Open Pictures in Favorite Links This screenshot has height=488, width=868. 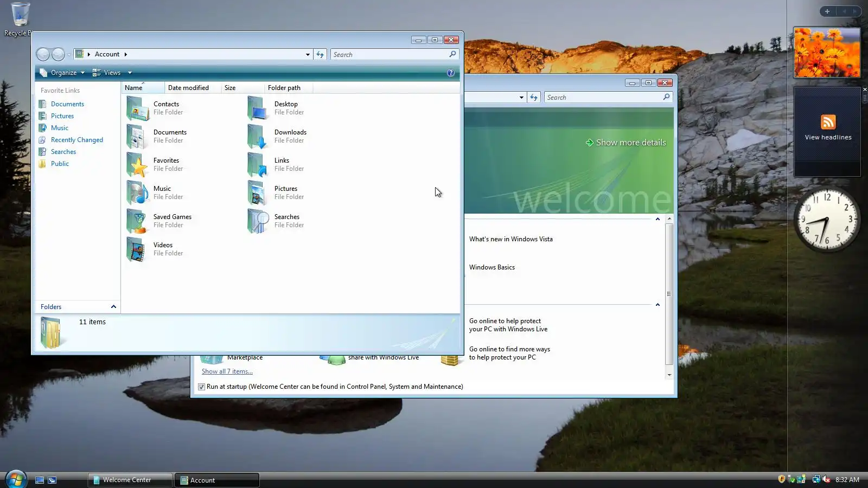(62, 116)
